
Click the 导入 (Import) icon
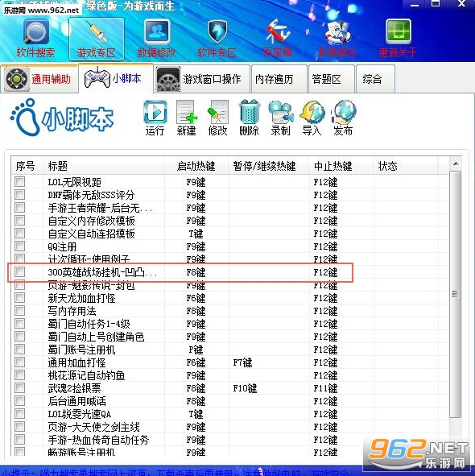click(312, 112)
